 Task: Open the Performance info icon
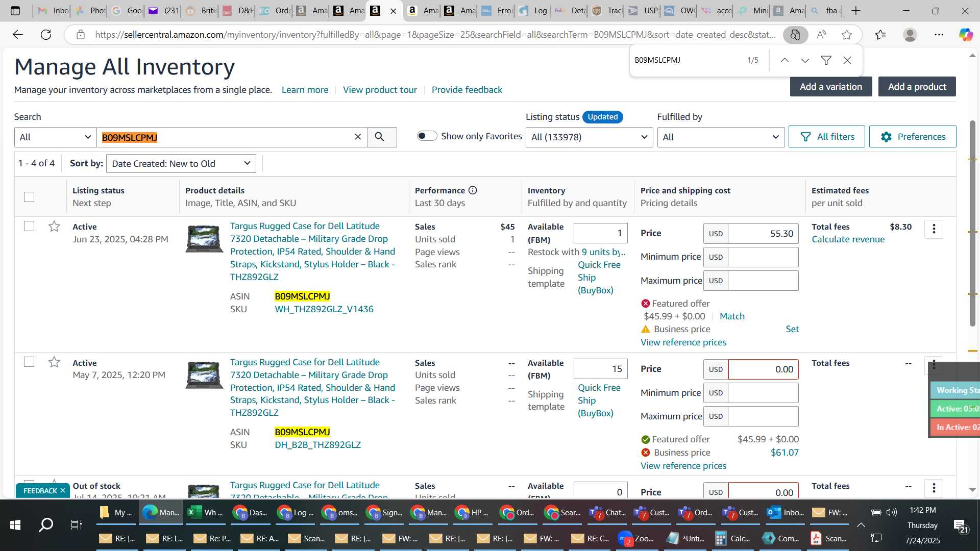473,190
